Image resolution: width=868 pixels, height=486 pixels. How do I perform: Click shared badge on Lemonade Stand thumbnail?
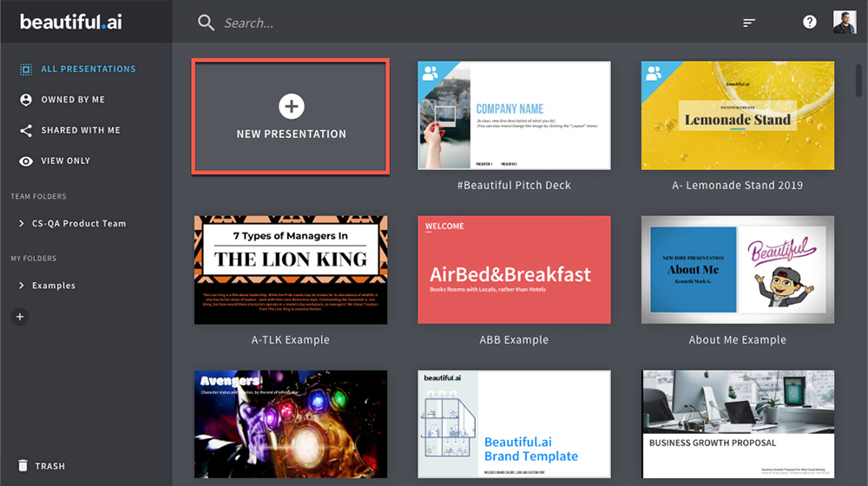click(x=654, y=73)
